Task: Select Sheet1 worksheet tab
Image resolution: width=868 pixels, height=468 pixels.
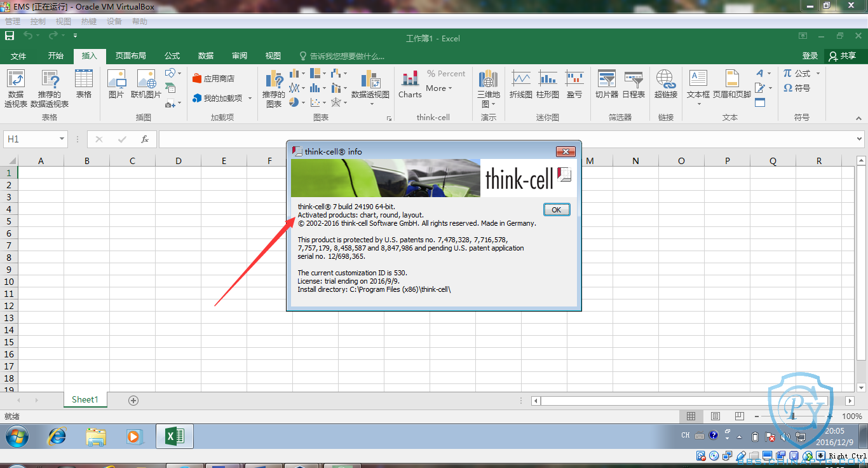Action: click(85, 400)
